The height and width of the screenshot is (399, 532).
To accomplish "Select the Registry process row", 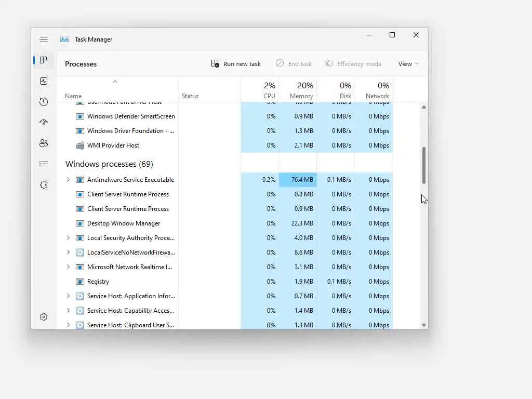I will click(224, 282).
